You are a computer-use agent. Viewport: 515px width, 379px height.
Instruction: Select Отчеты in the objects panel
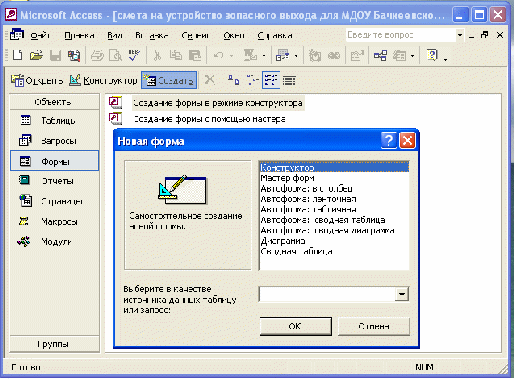coord(54,181)
